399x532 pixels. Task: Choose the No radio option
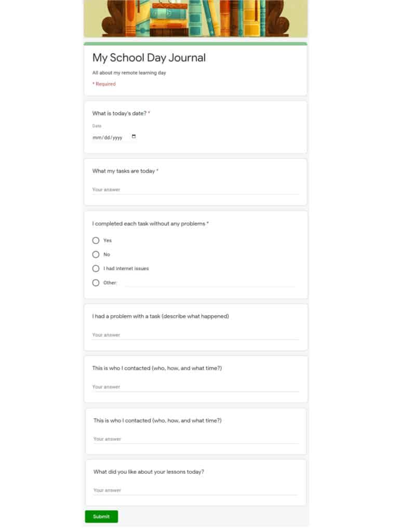pyautogui.click(x=96, y=255)
